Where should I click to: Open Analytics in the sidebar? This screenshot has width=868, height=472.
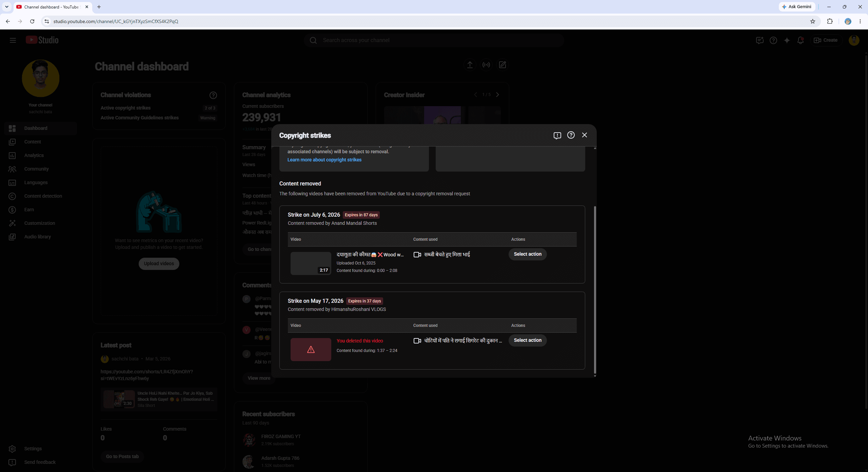pyautogui.click(x=41, y=155)
